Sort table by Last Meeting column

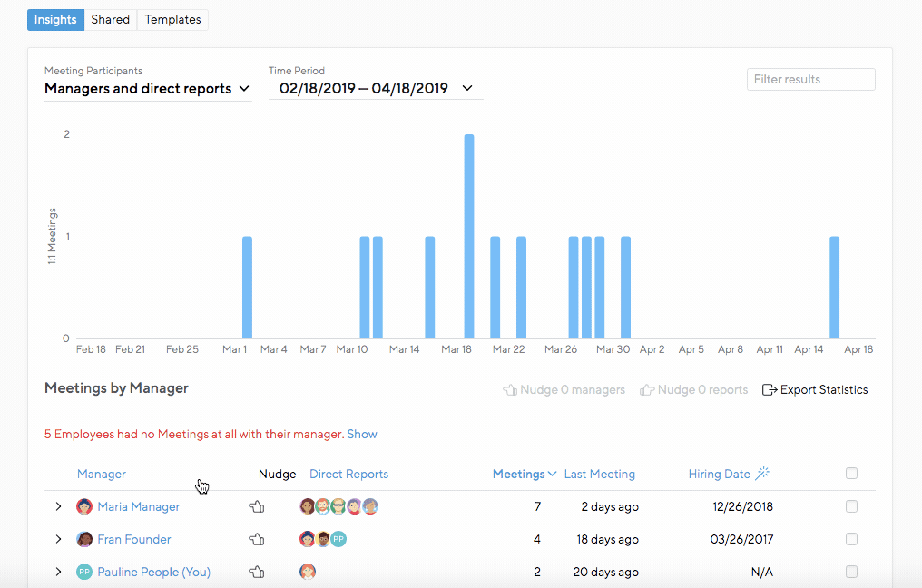pos(599,475)
